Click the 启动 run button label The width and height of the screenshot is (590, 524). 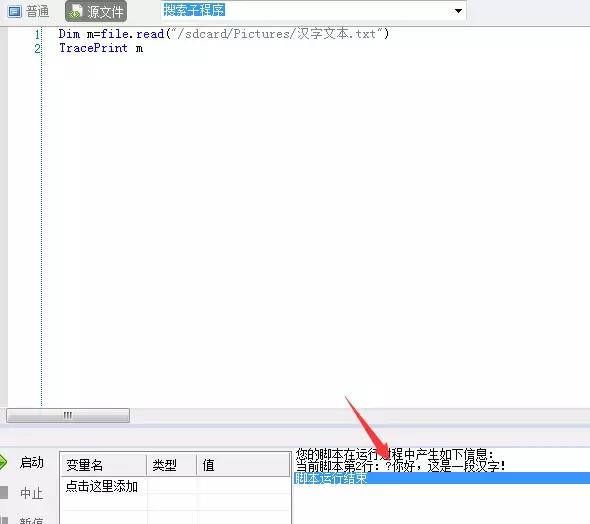[32, 462]
